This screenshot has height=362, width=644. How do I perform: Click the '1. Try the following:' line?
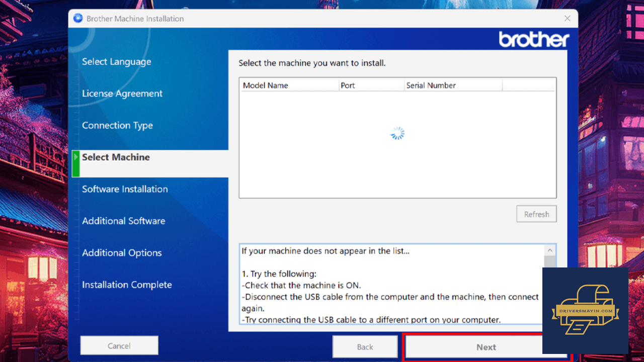coord(279,274)
